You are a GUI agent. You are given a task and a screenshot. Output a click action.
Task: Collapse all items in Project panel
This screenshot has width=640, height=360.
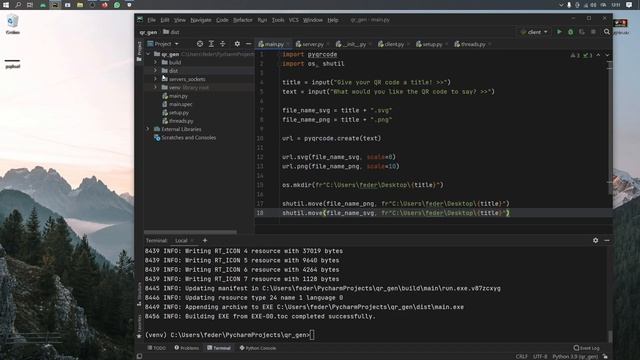click(222, 44)
